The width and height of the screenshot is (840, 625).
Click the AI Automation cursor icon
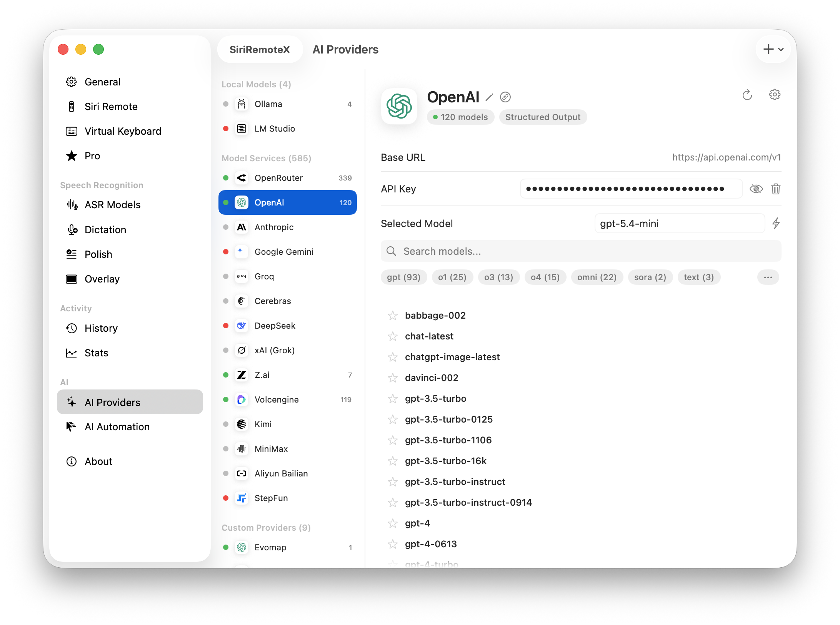point(72,427)
